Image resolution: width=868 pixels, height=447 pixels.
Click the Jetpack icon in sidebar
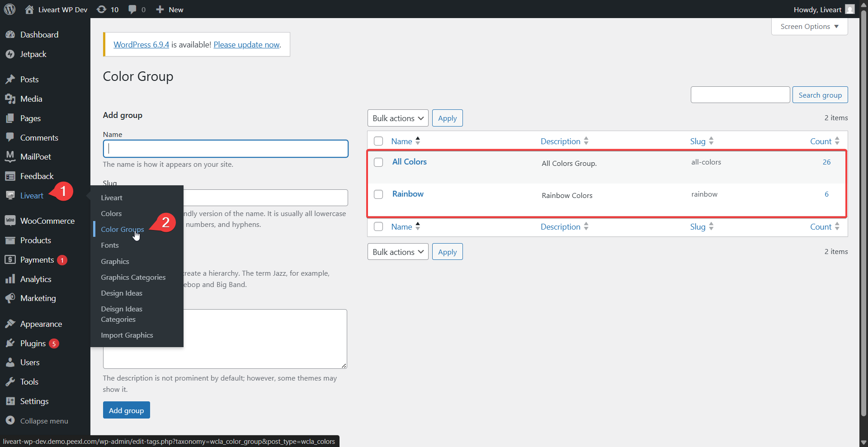[10, 54]
